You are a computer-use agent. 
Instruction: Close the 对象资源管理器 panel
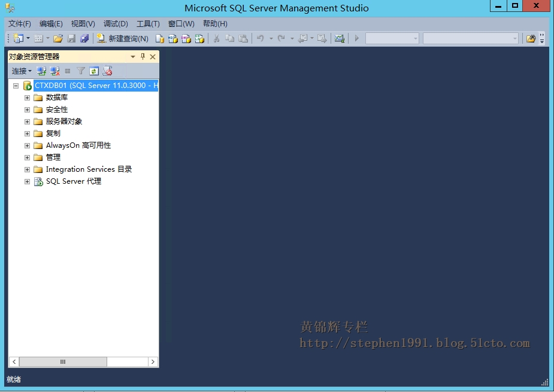pos(153,56)
